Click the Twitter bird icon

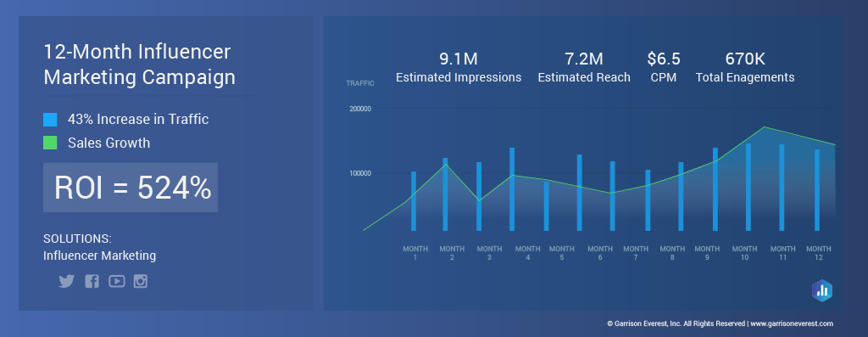point(66,281)
